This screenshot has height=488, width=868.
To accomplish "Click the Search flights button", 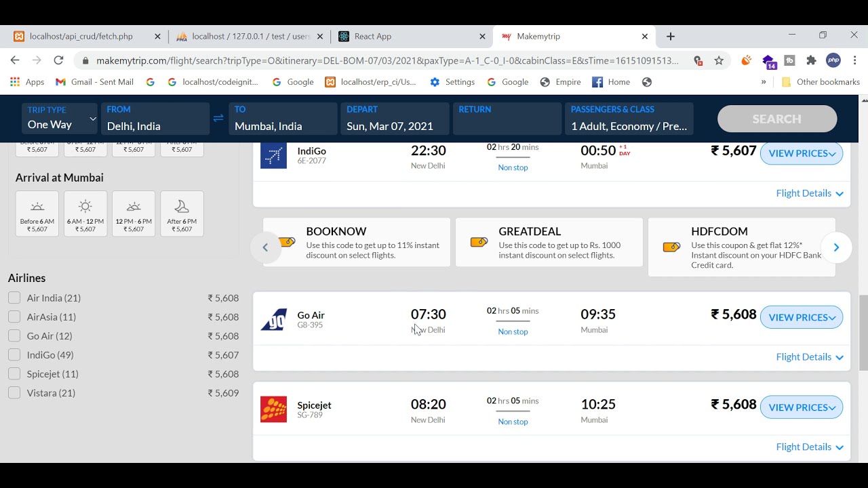I will [x=777, y=119].
